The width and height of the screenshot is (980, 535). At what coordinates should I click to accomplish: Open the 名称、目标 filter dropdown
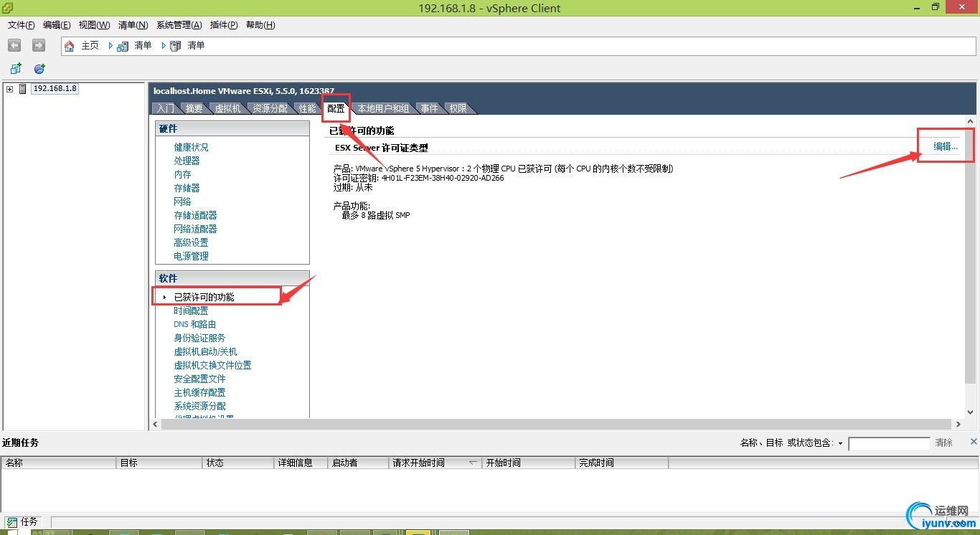tap(840, 444)
